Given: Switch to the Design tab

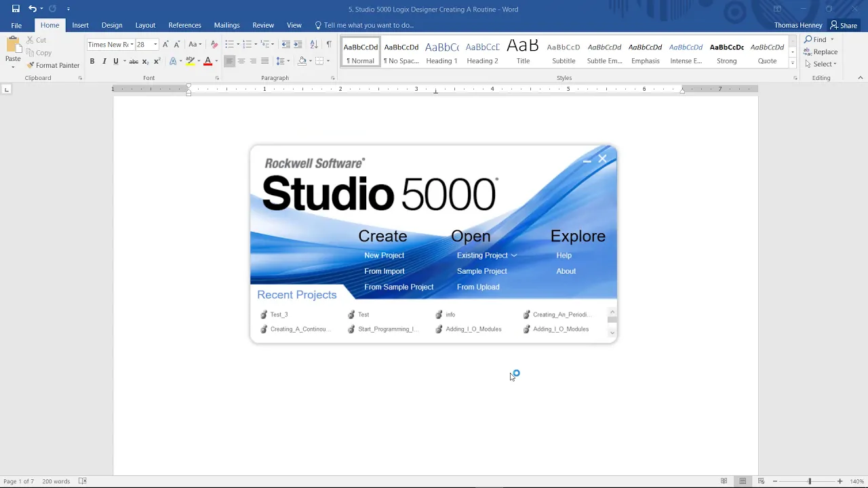Looking at the screenshot, I should (112, 26).
